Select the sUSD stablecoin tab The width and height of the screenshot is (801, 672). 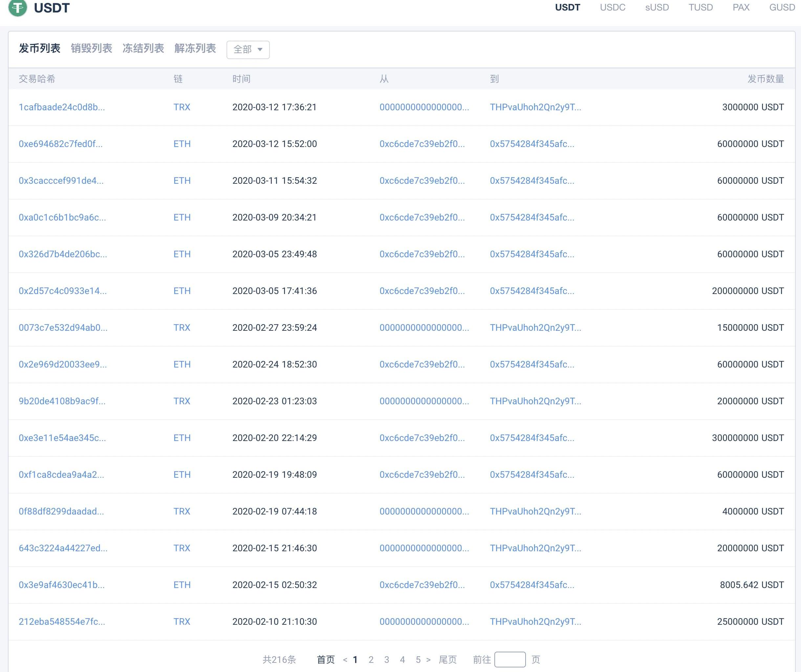[x=657, y=8]
